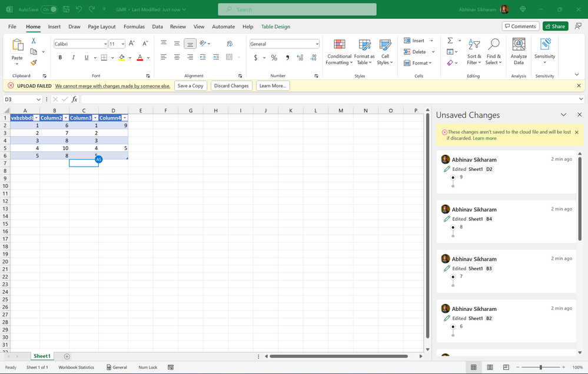Click Analyze Data
This screenshot has width=588, height=374.
coord(519,52)
